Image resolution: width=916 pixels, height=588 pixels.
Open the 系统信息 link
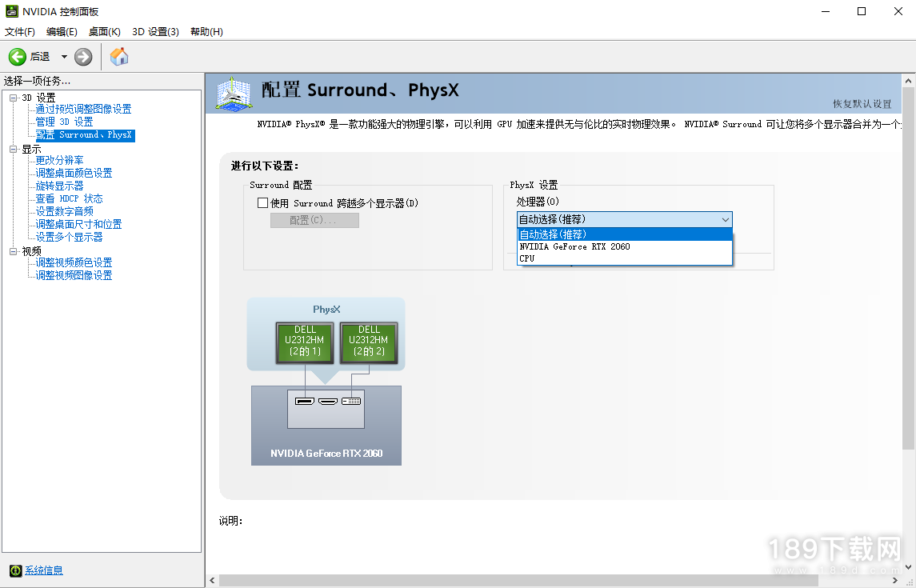click(44, 570)
